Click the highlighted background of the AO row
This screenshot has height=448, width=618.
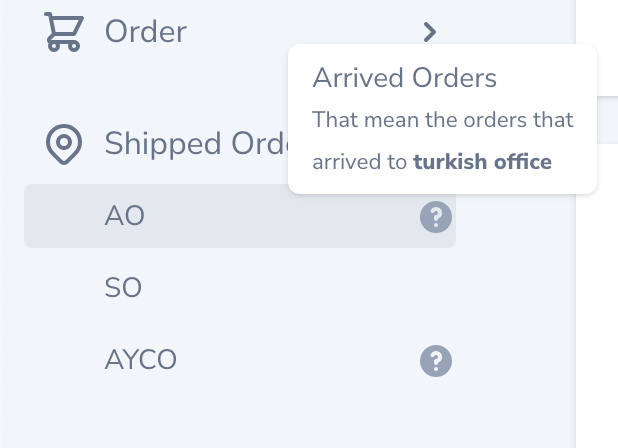280,216
